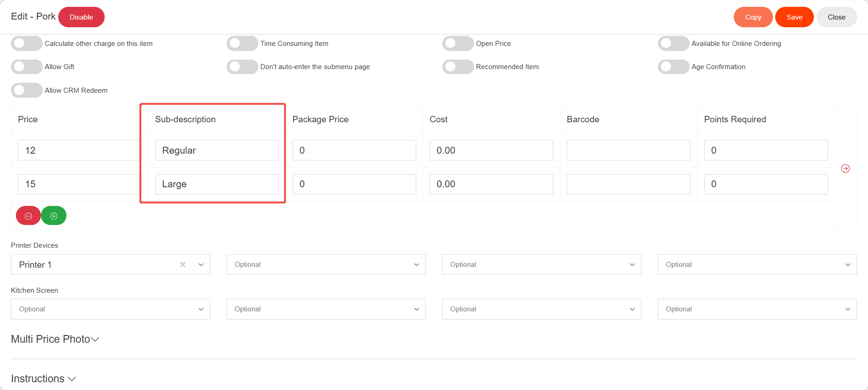Toggle Recommended Item switch
This screenshot has width=868, height=390.
pos(458,67)
